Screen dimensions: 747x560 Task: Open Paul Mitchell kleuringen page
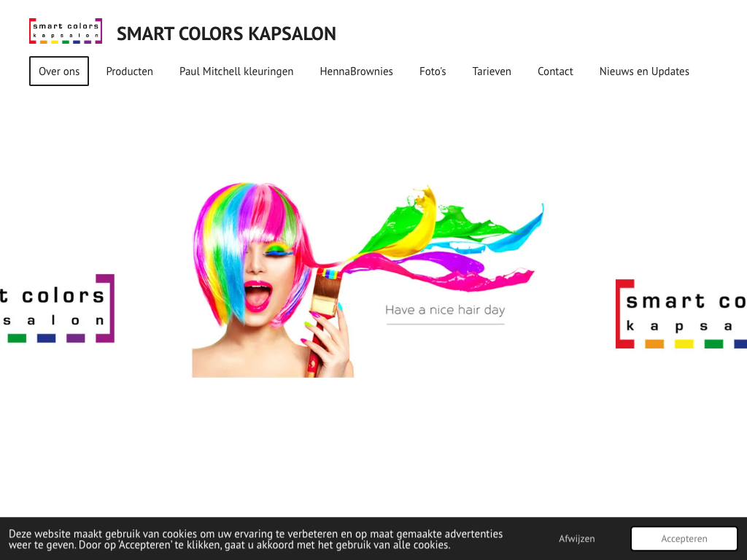tap(236, 71)
